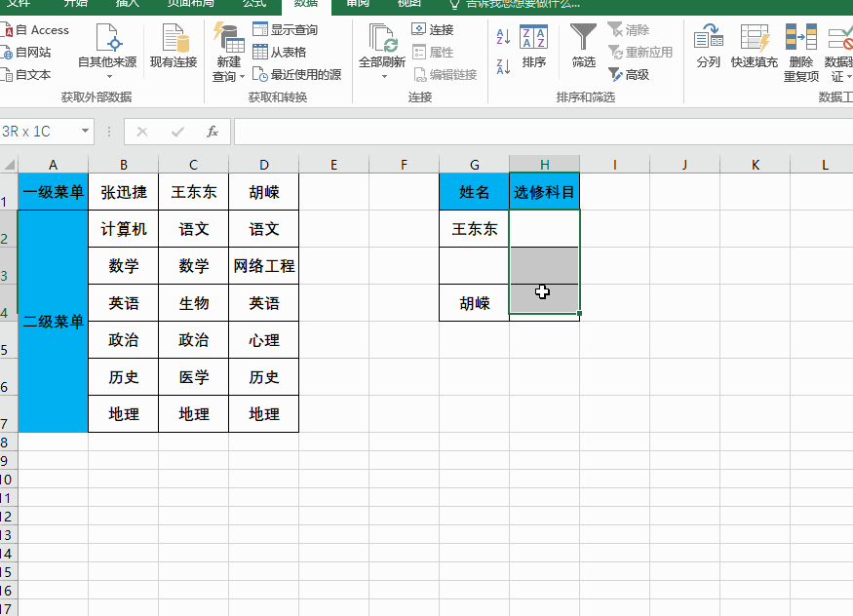Click 全部刷新 refresh all
Viewport: 853px width, 616px height.
[x=382, y=46]
